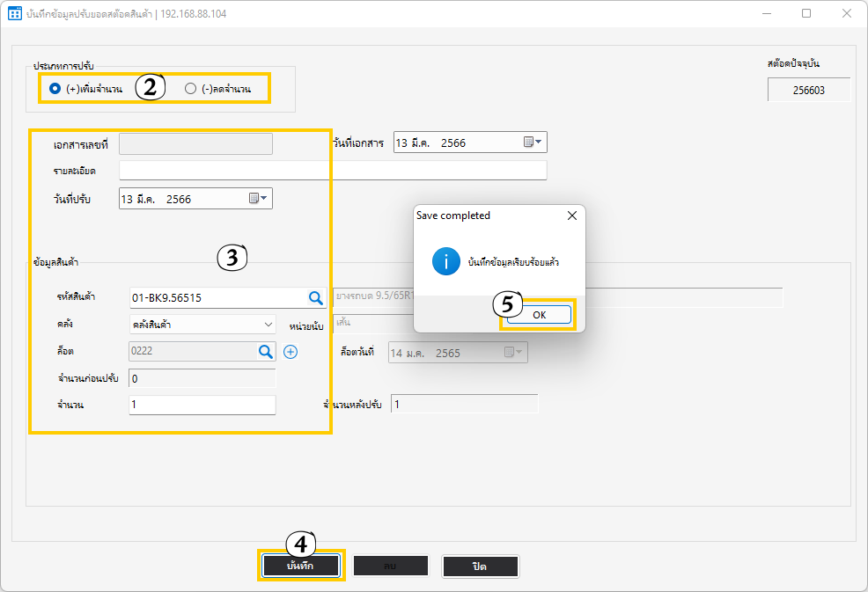Click the จำนวน quantity input field

(202, 405)
